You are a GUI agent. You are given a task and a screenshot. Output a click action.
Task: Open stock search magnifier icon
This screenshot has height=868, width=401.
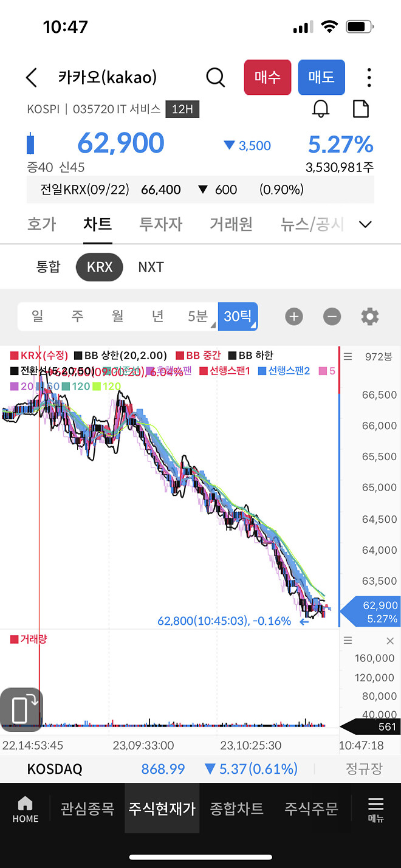[215, 77]
